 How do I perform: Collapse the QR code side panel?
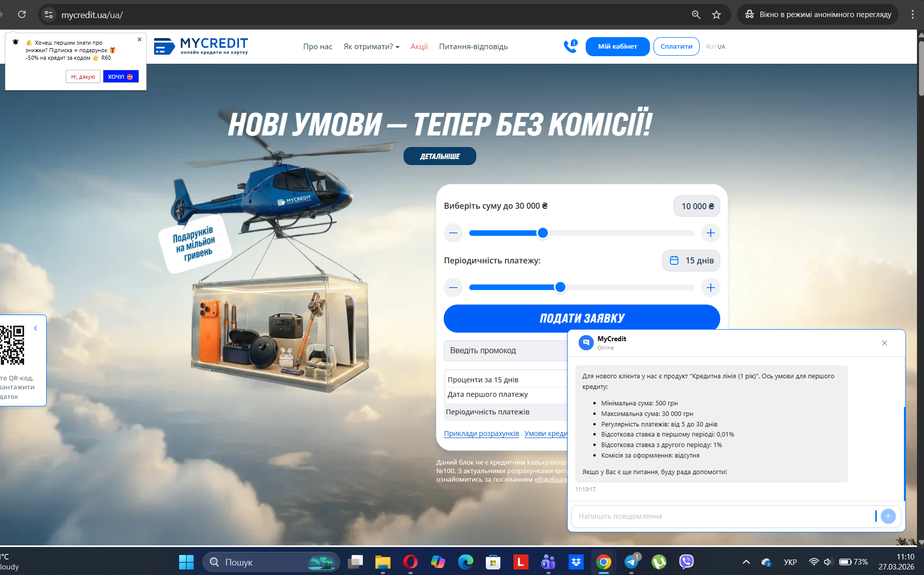point(36,328)
